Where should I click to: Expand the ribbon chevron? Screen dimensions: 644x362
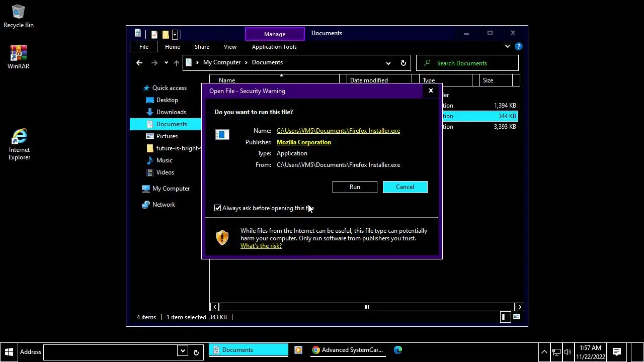coord(507,46)
